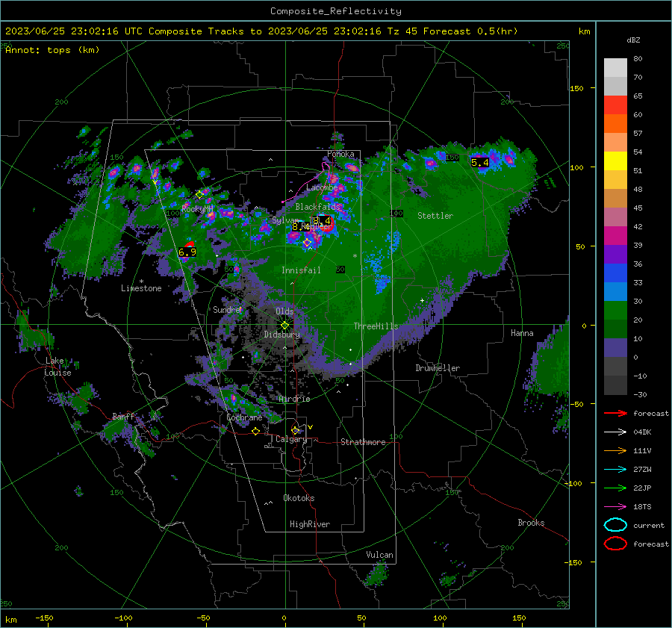
Task: Click the Drumheller town label
Action: 438,368
